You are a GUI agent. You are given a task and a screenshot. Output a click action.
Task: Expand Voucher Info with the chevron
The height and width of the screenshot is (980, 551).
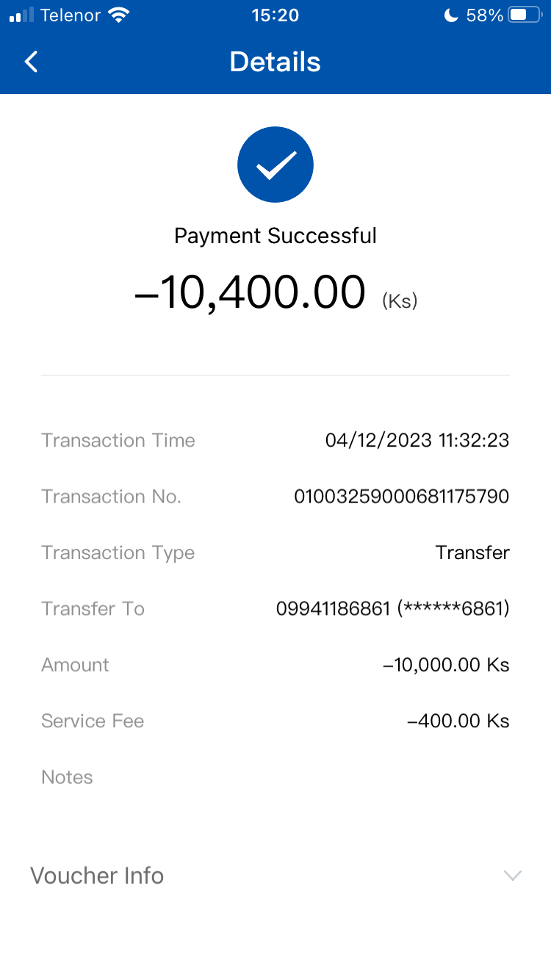click(512, 876)
